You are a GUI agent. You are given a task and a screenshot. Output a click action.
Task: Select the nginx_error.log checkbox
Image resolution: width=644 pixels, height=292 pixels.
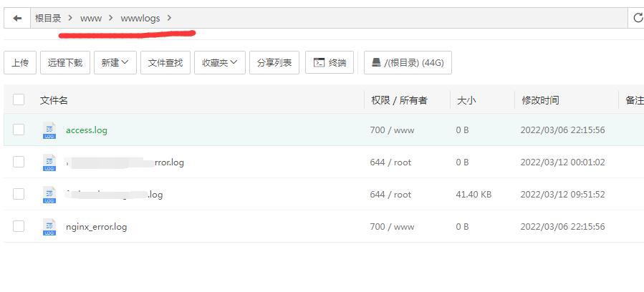point(19,227)
